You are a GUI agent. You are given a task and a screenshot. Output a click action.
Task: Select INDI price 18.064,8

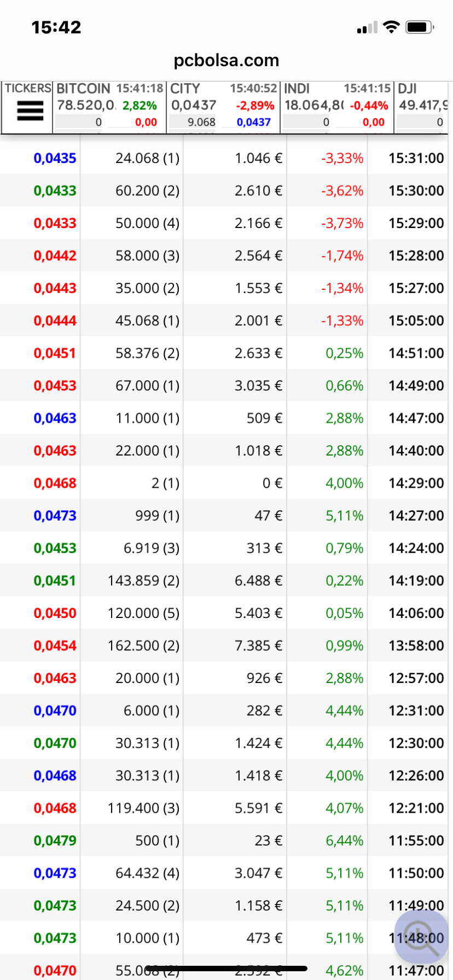(x=314, y=105)
